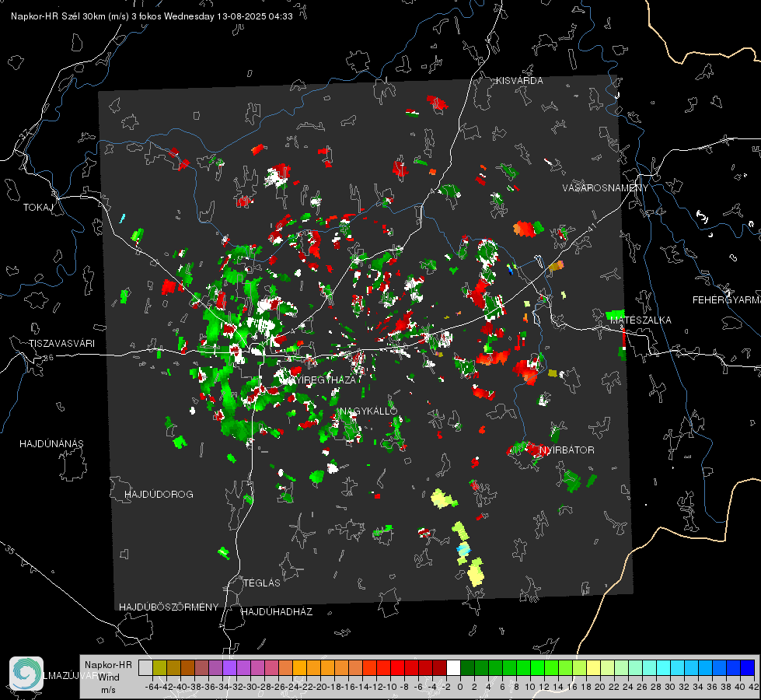The height and width of the screenshot is (700, 761).
Task: Click the white zero-value swatch in the legend
Action: pos(453,667)
